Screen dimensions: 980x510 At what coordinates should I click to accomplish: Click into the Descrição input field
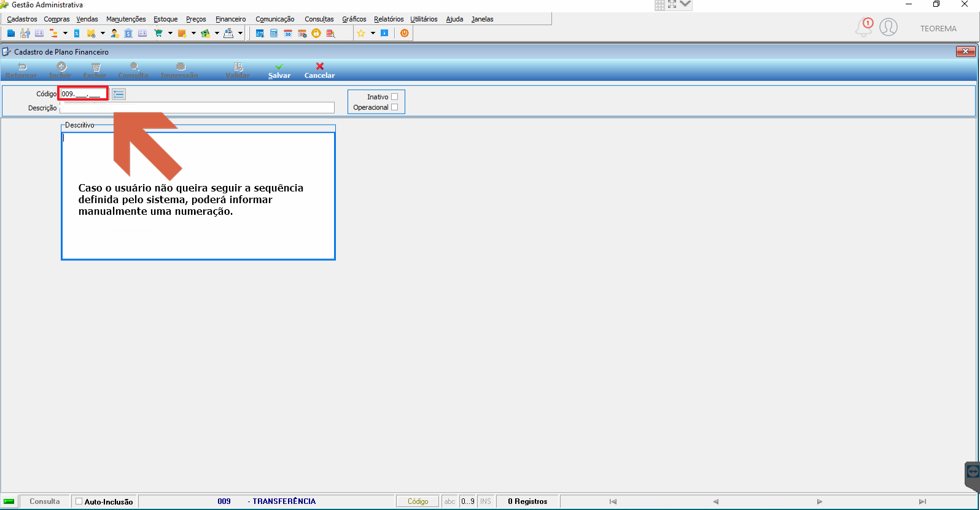pyautogui.click(x=197, y=108)
